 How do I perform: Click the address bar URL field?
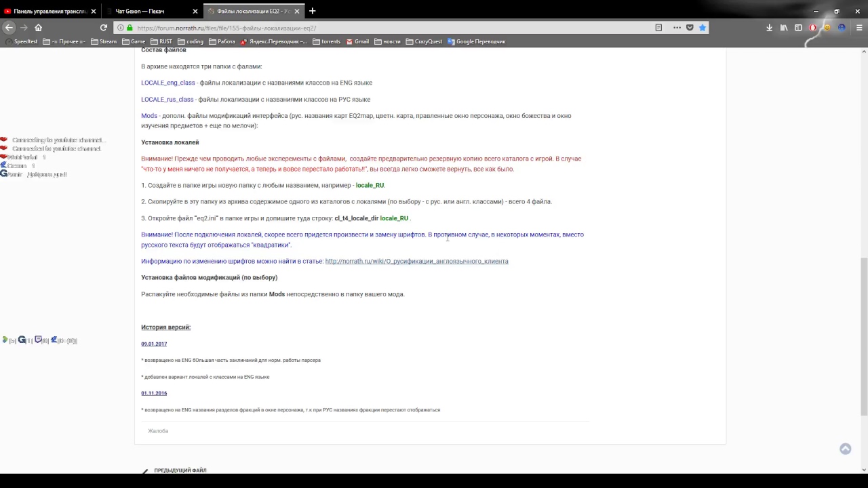(393, 28)
